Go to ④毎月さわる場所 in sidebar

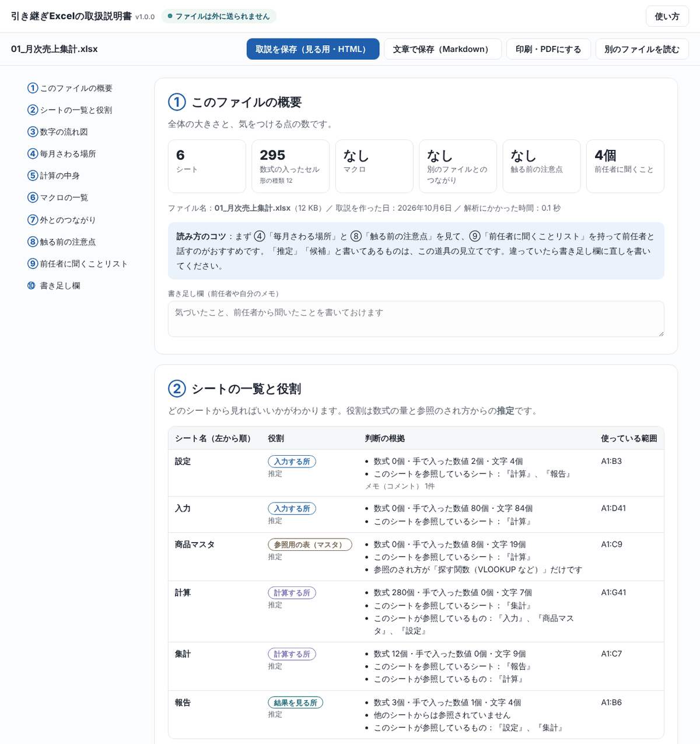pyautogui.click(x=62, y=153)
